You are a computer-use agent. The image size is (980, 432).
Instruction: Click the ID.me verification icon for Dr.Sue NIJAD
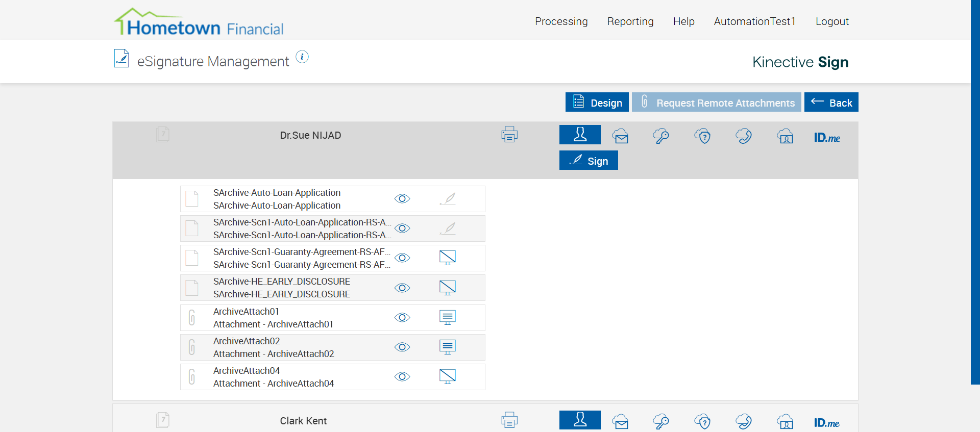click(827, 137)
